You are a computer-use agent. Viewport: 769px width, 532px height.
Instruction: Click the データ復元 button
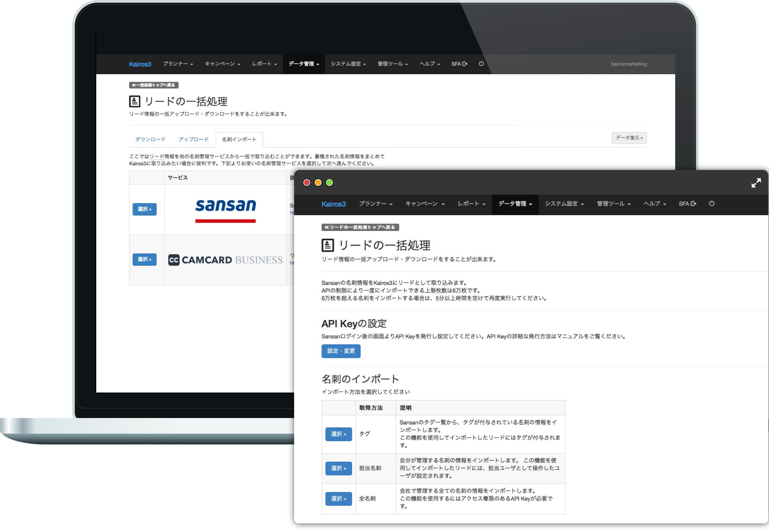click(x=629, y=138)
